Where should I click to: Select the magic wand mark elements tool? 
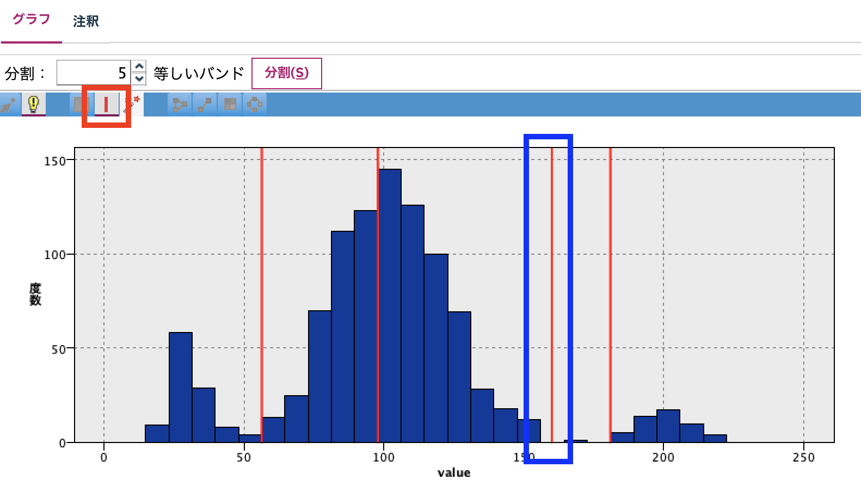click(132, 104)
